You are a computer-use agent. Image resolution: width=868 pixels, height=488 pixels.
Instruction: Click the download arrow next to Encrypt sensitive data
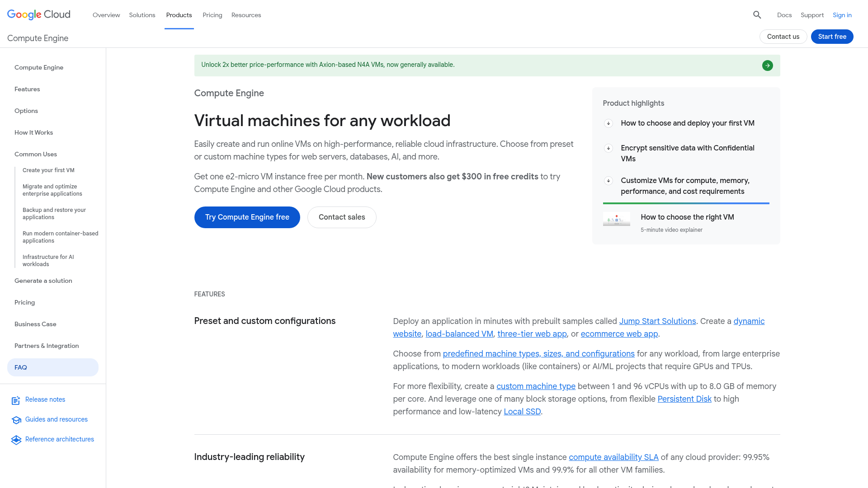[609, 148]
